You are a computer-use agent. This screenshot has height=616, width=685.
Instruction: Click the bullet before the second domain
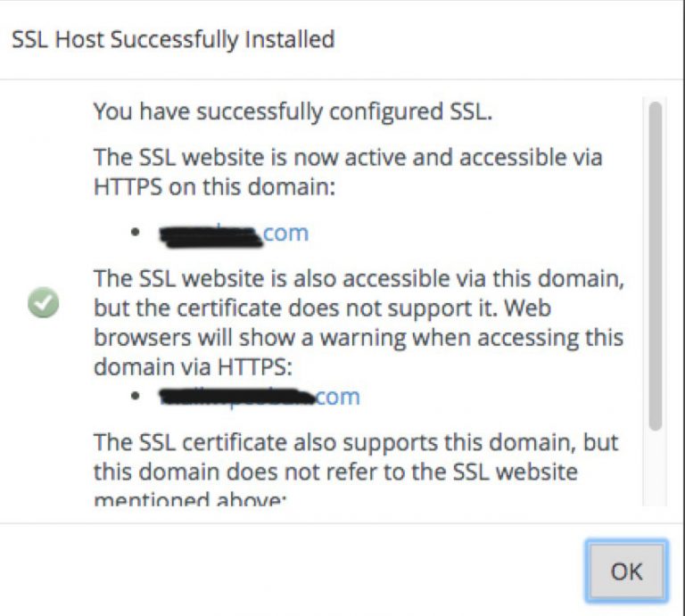135,396
